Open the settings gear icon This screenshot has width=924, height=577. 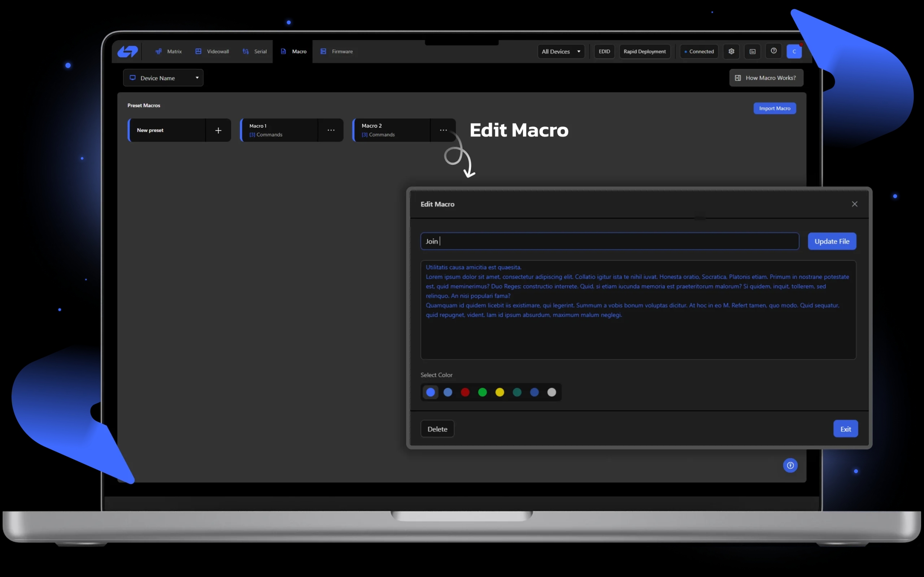pos(731,51)
